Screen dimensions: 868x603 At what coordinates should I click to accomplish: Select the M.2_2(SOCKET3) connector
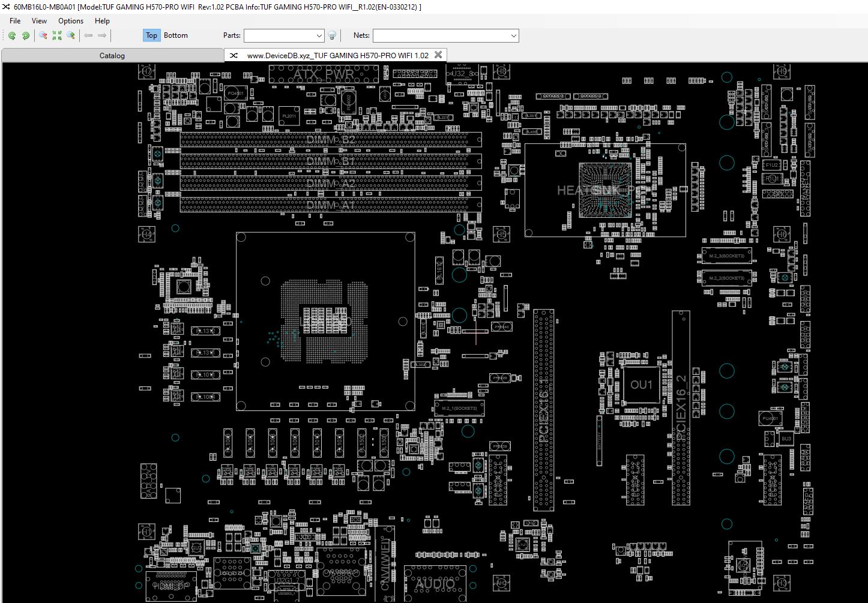(726, 278)
